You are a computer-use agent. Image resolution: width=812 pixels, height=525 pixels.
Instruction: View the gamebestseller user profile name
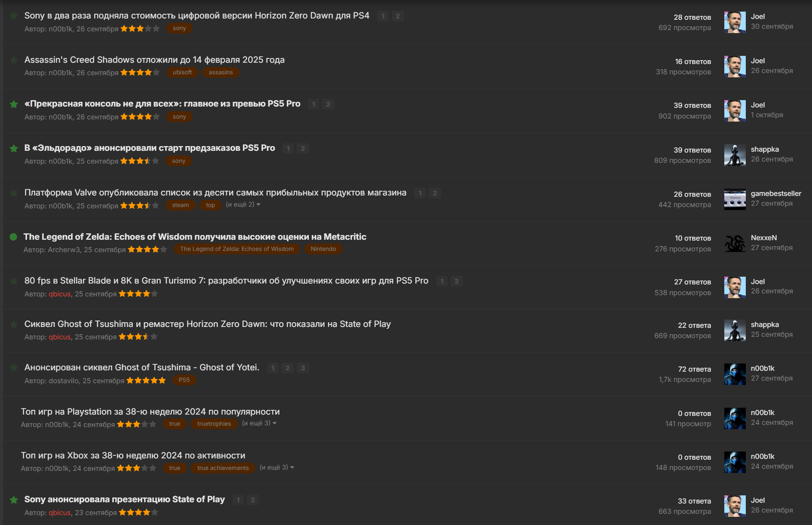click(x=776, y=193)
